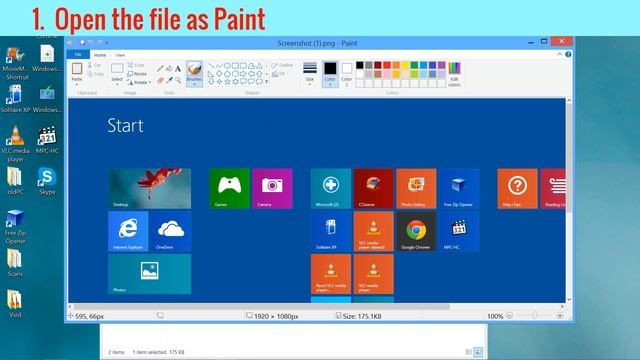Select the Eraser tool

click(160, 81)
